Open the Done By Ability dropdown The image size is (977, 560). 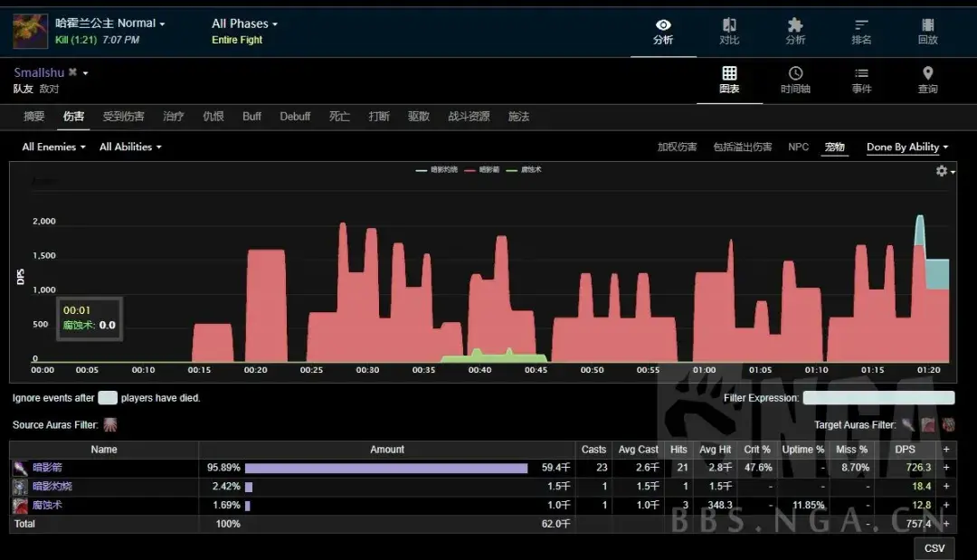(x=907, y=147)
